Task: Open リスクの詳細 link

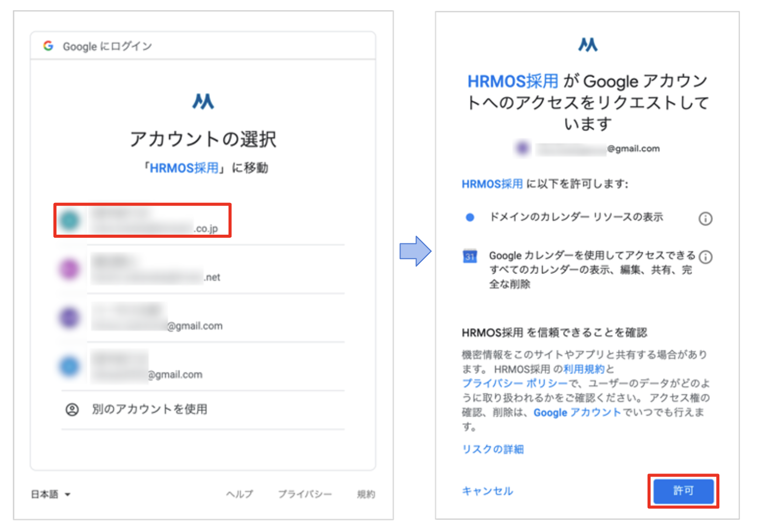Action: pos(493,449)
